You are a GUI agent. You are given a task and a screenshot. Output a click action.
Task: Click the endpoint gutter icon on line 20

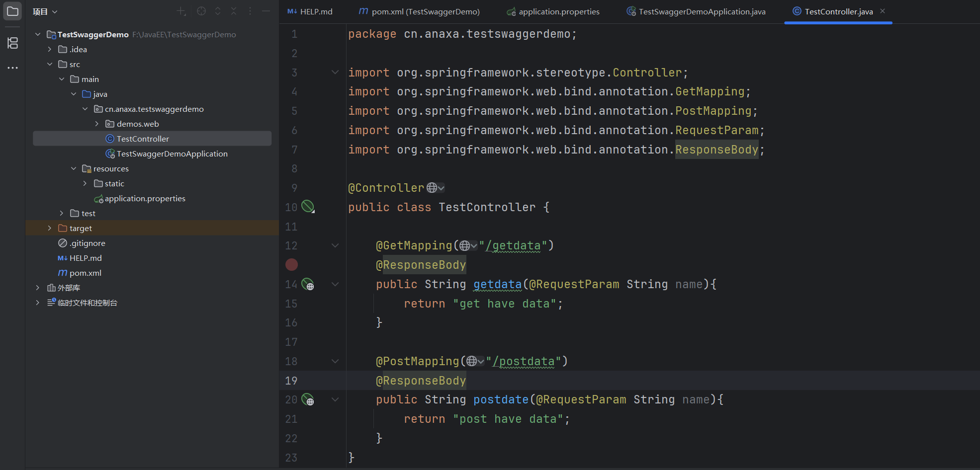coord(308,399)
